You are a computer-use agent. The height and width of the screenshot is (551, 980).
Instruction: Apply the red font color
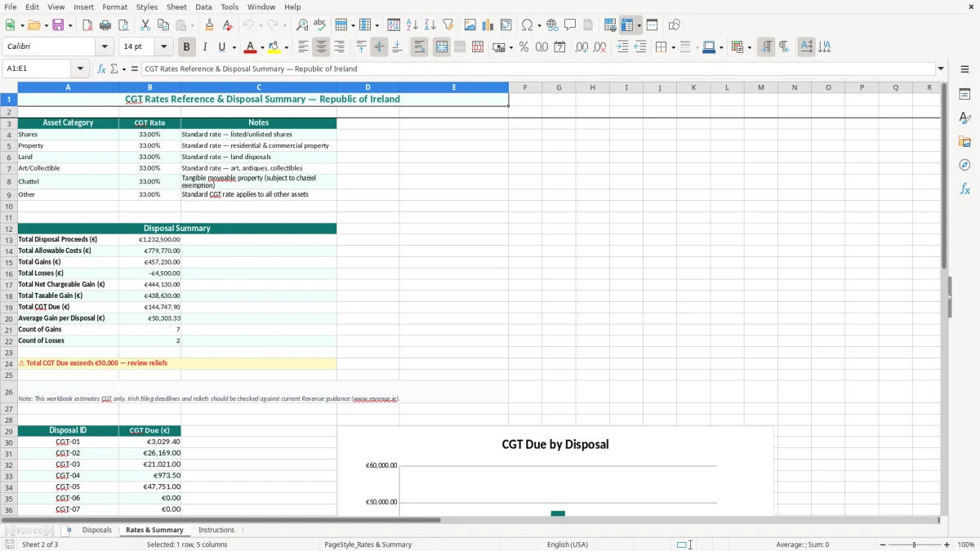(251, 47)
